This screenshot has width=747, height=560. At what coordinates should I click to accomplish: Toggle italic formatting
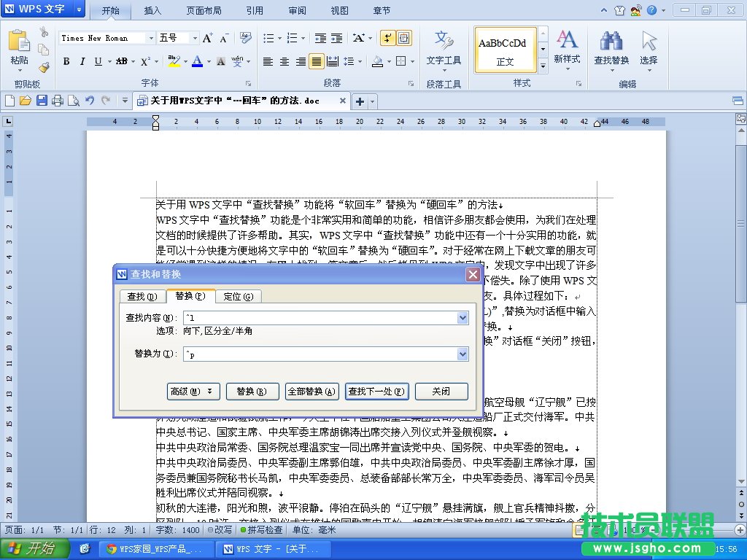tap(82, 62)
